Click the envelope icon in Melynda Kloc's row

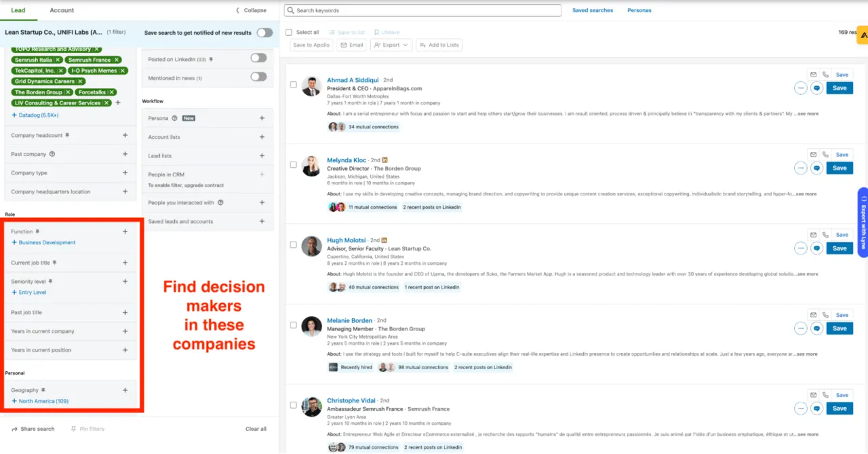(x=813, y=155)
